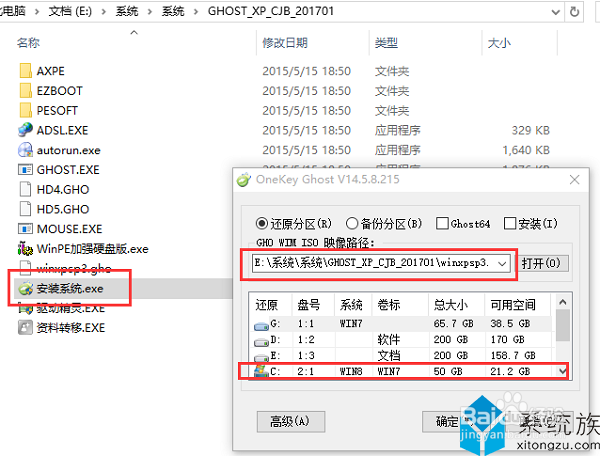This screenshot has height=456, width=600.
Task: Expand the chevron before GHOST_XP_CJB_201701 breadcrumb
Action: 196,12
